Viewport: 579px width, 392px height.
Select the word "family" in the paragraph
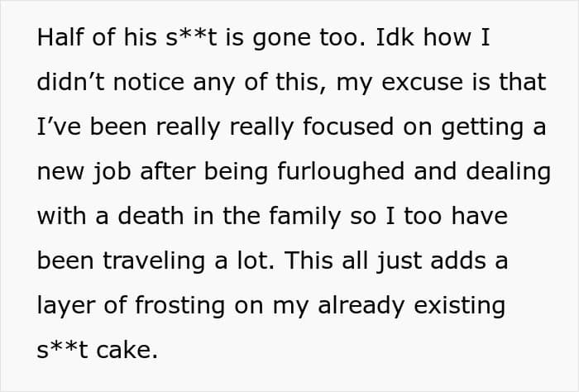pyautogui.click(x=304, y=218)
